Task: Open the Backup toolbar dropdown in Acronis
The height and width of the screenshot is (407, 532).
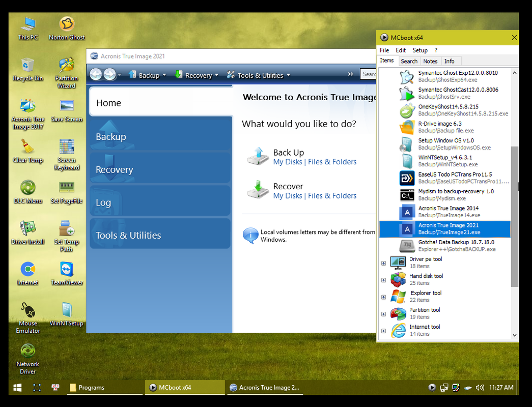Action: 148,75
